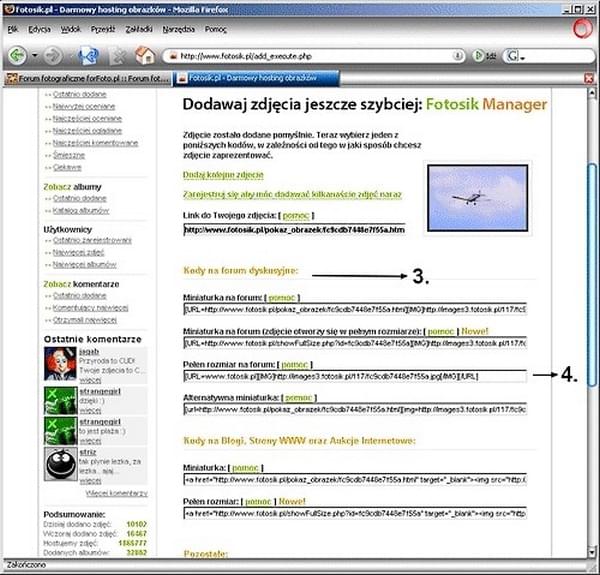
Task: Click the striz black smiley avatar
Action: click(60, 464)
